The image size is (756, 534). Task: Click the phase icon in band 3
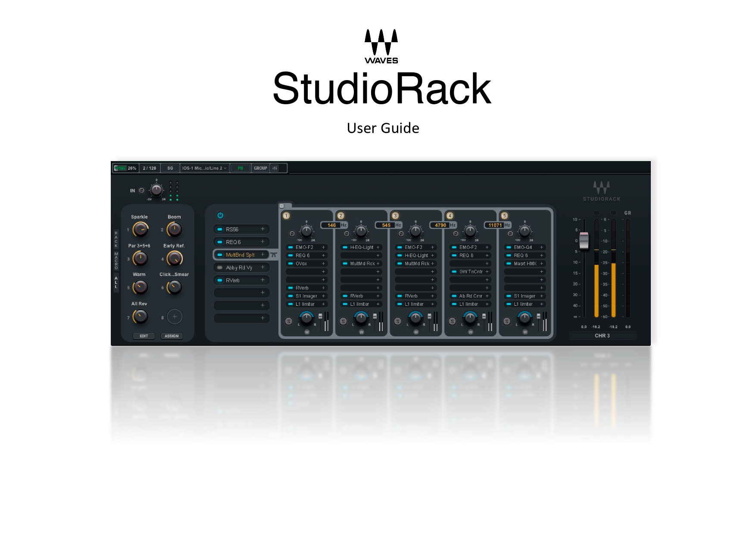coord(401,233)
